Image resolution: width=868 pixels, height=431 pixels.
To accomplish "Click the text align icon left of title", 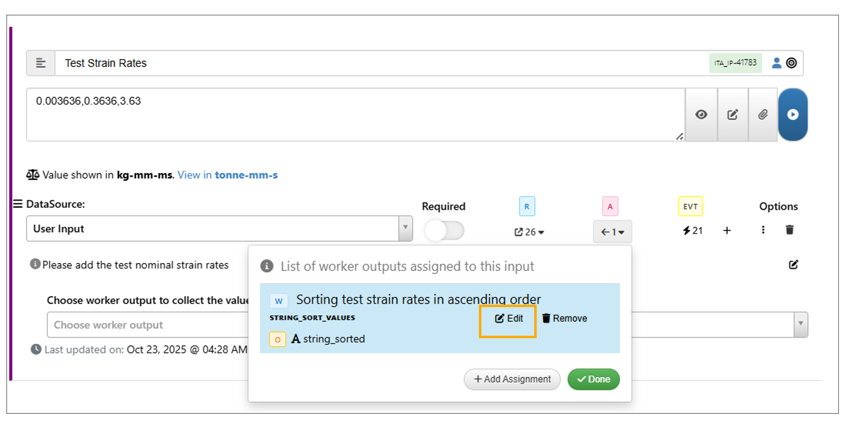I will pyautogui.click(x=41, y=63).
